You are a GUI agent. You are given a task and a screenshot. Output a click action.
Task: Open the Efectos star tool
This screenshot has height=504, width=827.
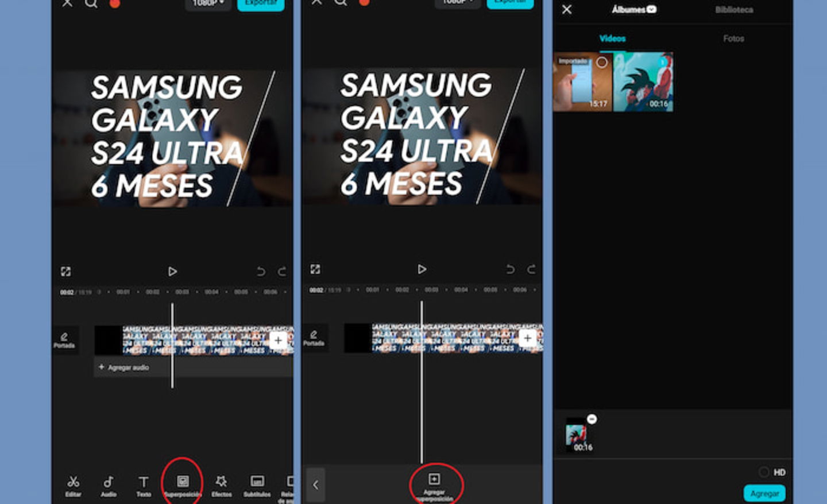pyautogui.click(x=221, y=486)
